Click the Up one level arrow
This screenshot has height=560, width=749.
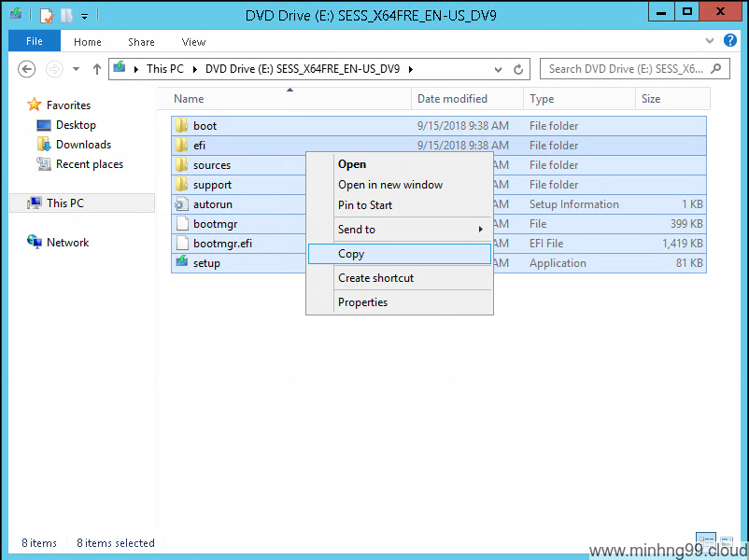[97, 69]
